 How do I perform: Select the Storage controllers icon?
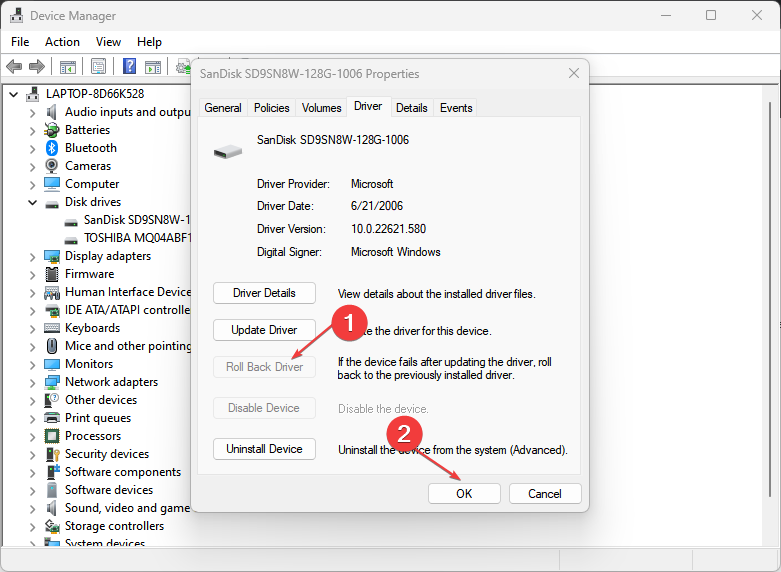[52, 526]
